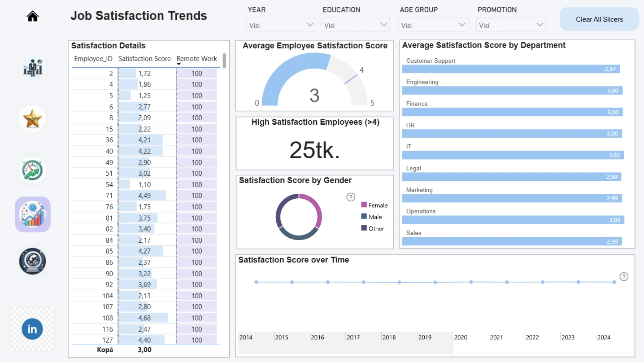Select the Marketing department bar
The width and height of the screenshot is (644, 362).
click(x=512, y=198)
